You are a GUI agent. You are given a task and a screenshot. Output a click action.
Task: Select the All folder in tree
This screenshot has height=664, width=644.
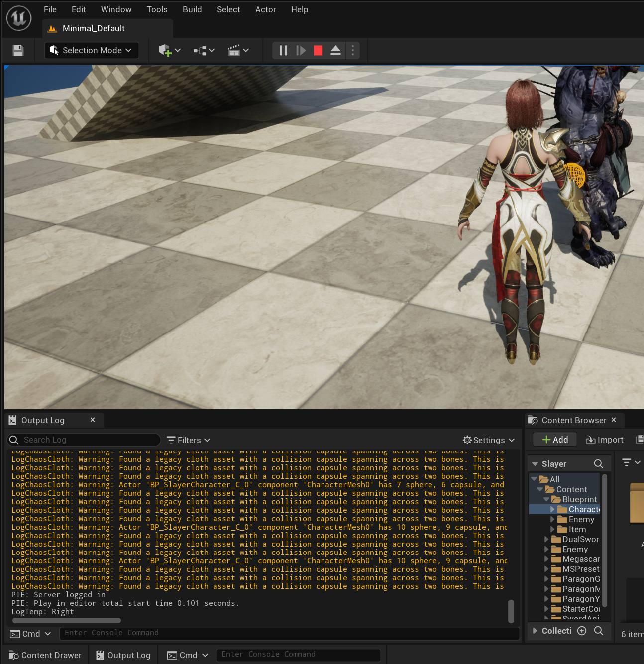point(554,479)
